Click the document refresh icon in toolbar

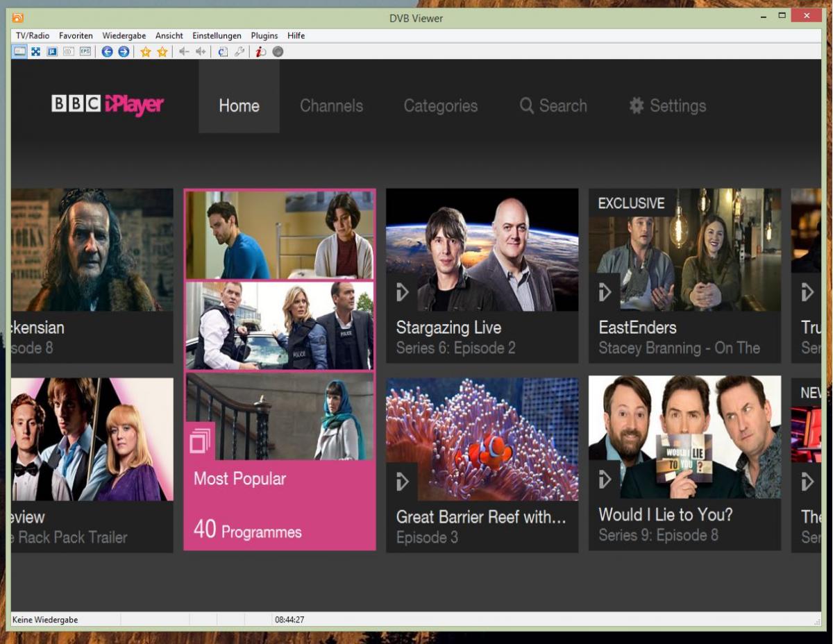point(223,51)
